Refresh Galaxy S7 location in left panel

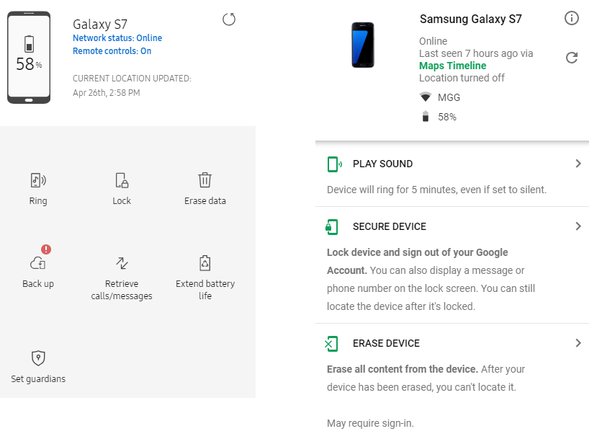point(229,20)
